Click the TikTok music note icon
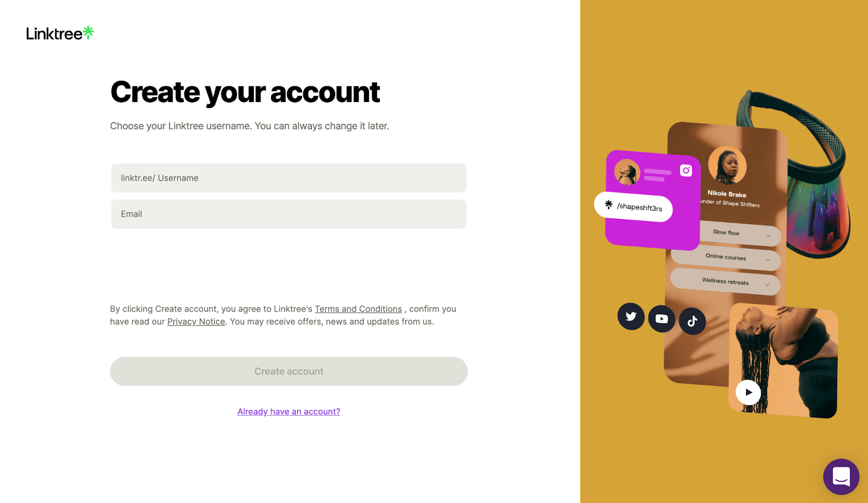 pos(692,321)
